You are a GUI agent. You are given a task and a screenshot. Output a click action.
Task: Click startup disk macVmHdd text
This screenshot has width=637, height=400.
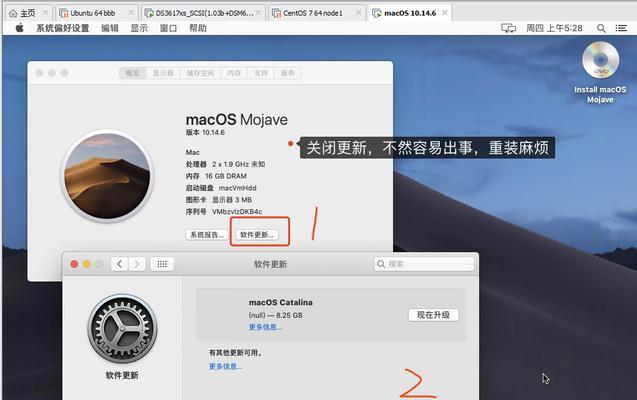(x=238, y=188)
